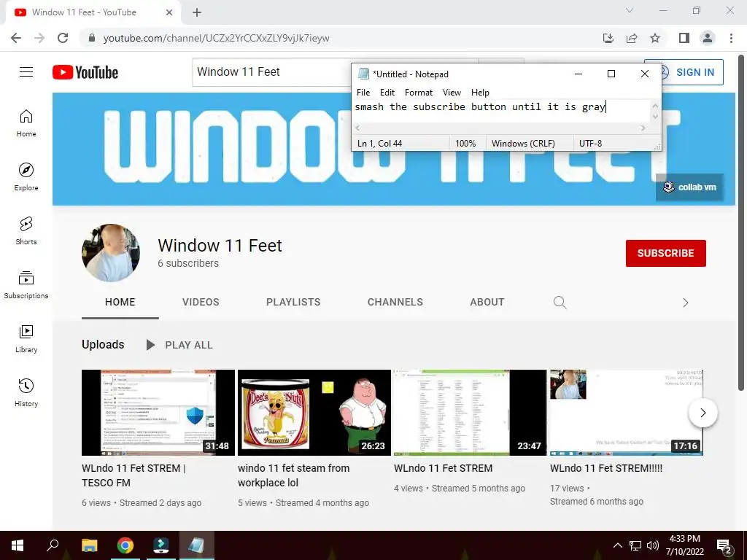
Task: Open History in the sidebar
Action: coord(26,392)
